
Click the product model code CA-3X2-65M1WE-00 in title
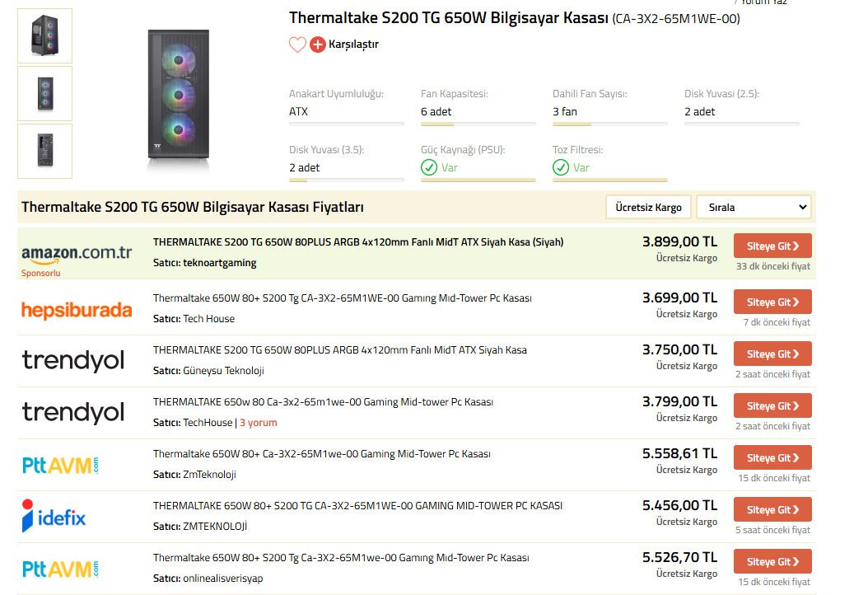click(x=676, y=19)
